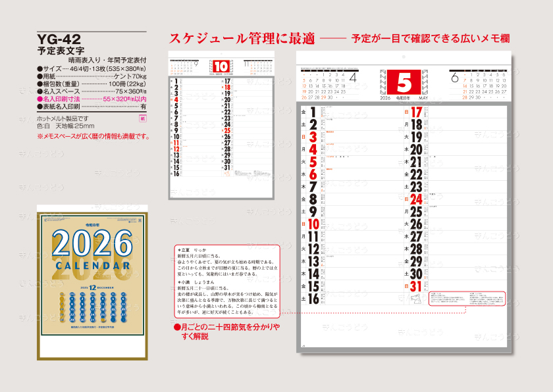The image size is (553, 392).
Task: Click the YG-42 product code heading
Action: click(x=59, y=39)
